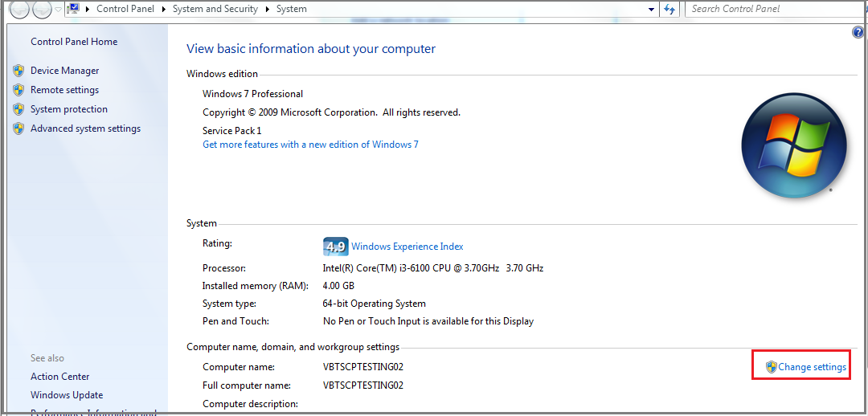Click the shield icon beside Device Manager

point(18,71)
